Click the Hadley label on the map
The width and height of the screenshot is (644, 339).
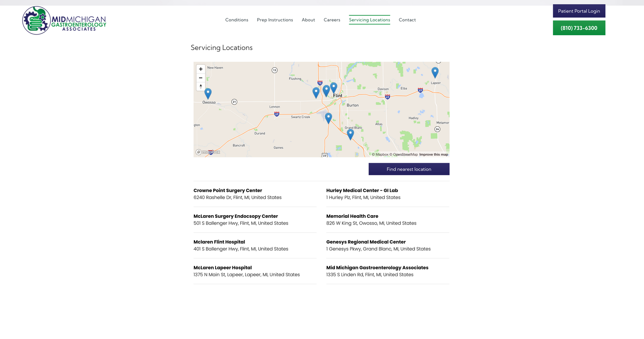pyautogui.click(x=414, y=118)
